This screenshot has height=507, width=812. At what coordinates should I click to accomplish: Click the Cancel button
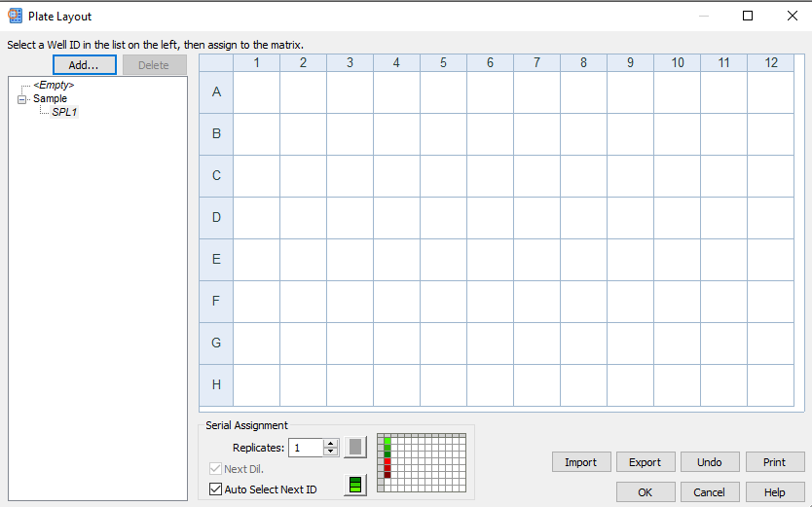tap(710, 492)
